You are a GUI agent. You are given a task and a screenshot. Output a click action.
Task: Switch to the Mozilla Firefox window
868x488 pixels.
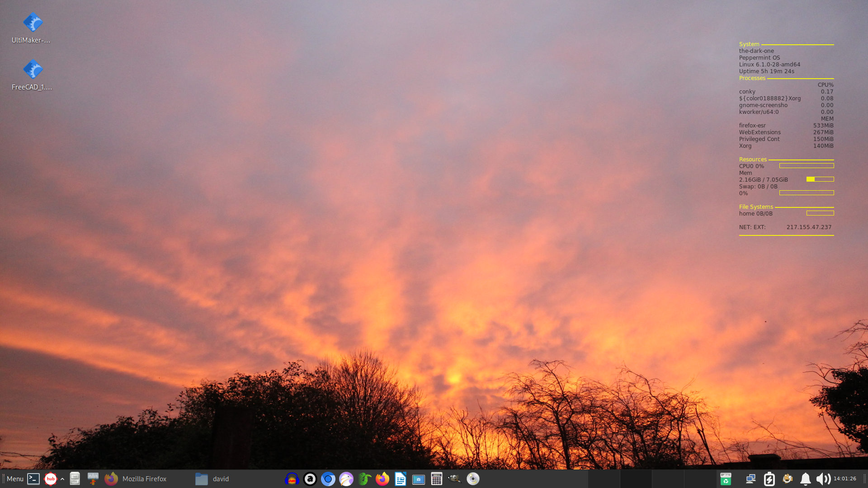(136, 479)
